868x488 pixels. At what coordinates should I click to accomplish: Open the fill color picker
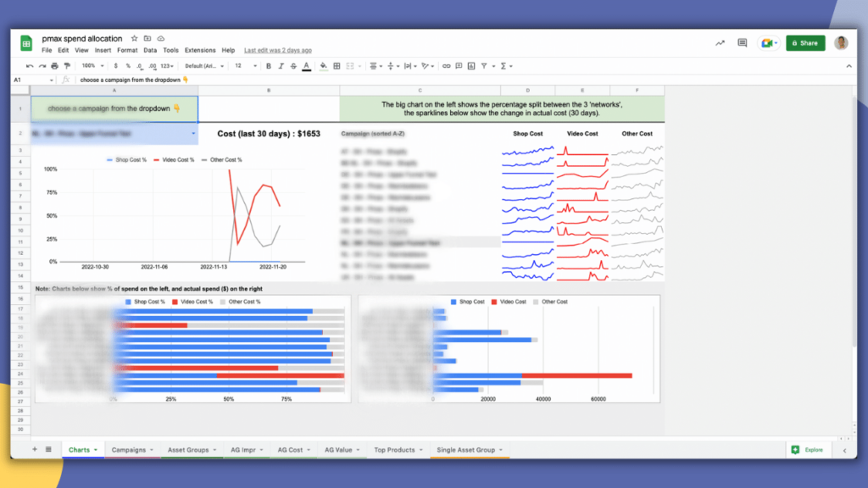click(x=323, y=66)
